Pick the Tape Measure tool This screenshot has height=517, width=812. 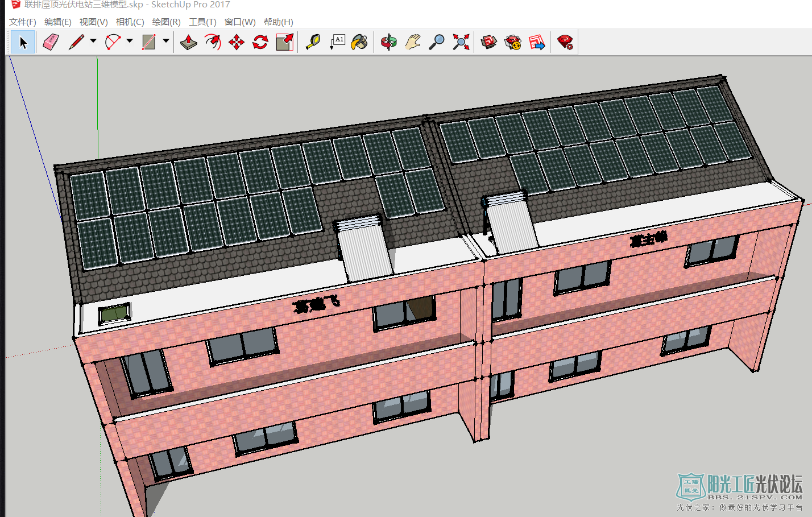point(313,42)
